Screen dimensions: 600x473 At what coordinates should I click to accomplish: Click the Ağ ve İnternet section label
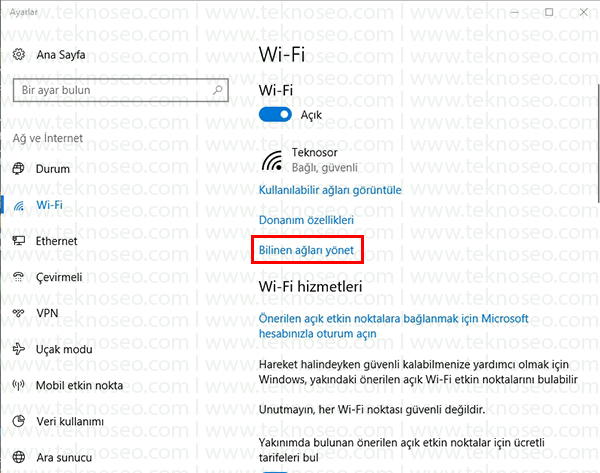(x=48, y=138)
